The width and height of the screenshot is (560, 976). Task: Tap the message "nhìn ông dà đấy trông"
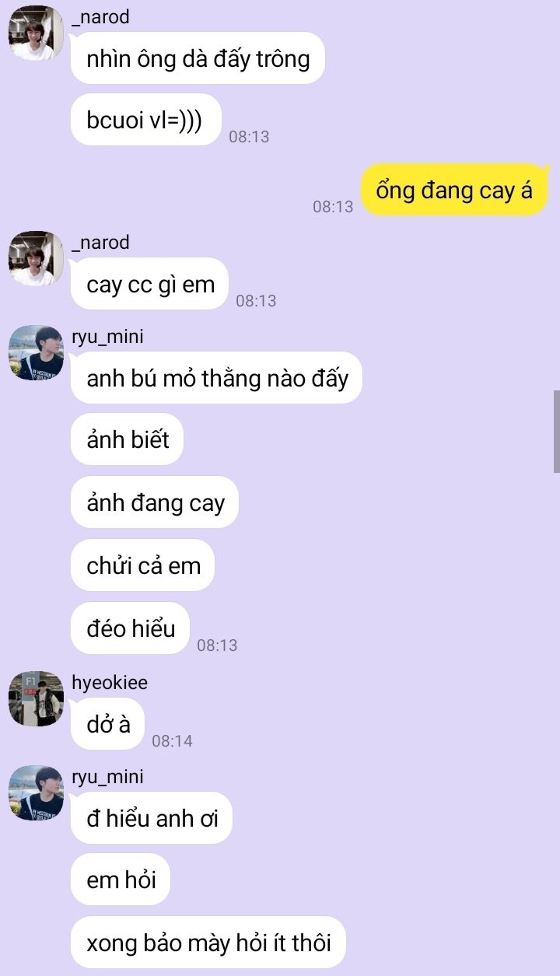pos(198,58)
